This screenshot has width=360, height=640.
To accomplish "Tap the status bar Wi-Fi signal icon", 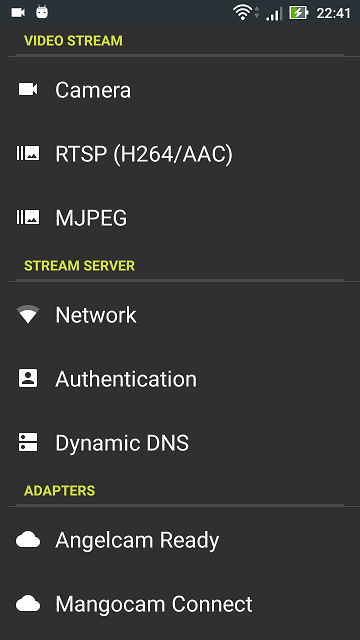I will [242, 12].
